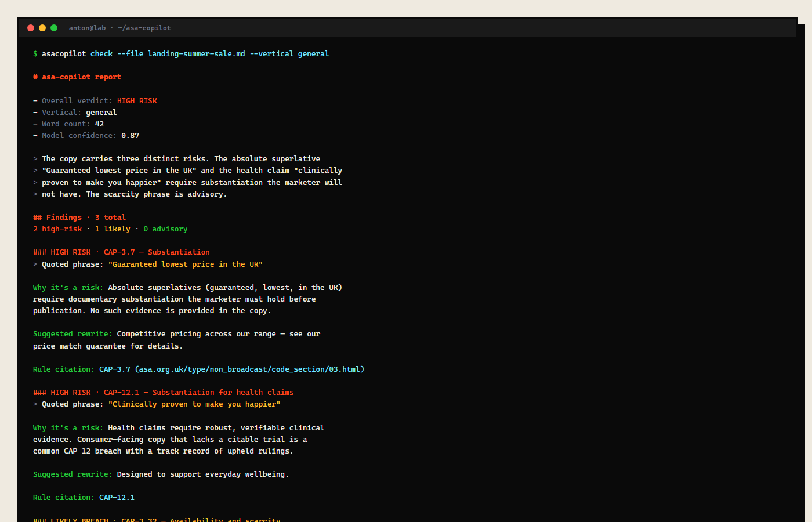Click the 'Designed to support everyday wellbeing' rewrite
This screenshot has width=812, height=522.
pyautogui.click(x=203, y=474)
